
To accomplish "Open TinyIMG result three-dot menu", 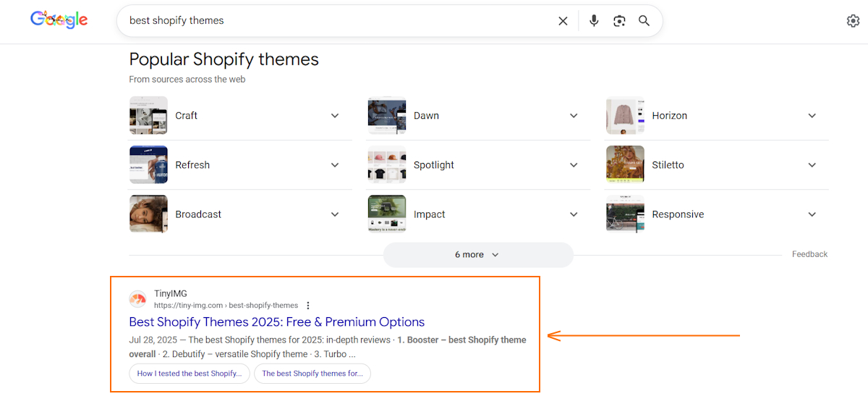I will [308, 306].
